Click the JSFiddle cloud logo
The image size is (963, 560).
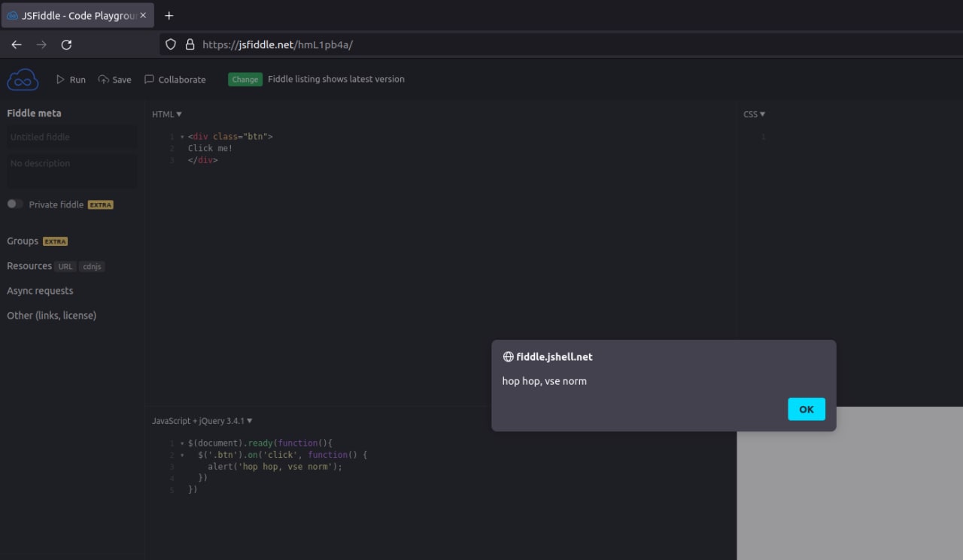[23, 79]
